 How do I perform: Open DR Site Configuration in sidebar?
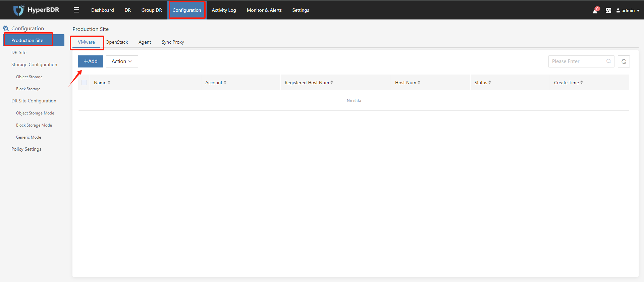click(x=34, y=101)
